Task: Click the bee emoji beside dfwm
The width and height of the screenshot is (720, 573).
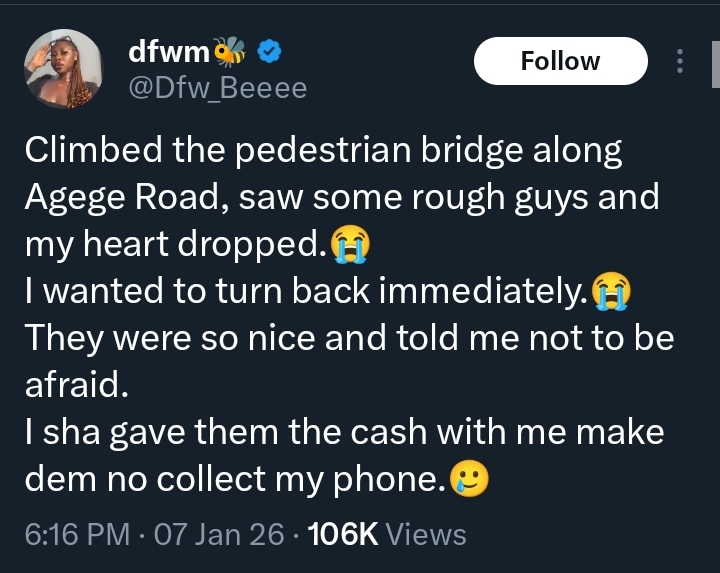Action: [229, 52]
